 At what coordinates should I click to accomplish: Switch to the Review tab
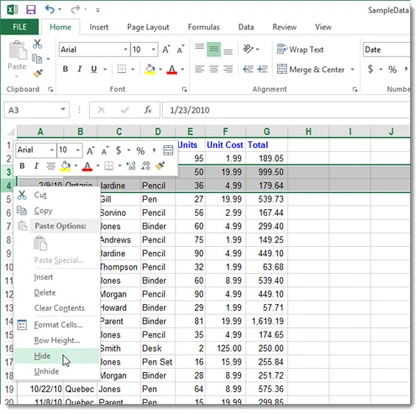click(284, 27)
